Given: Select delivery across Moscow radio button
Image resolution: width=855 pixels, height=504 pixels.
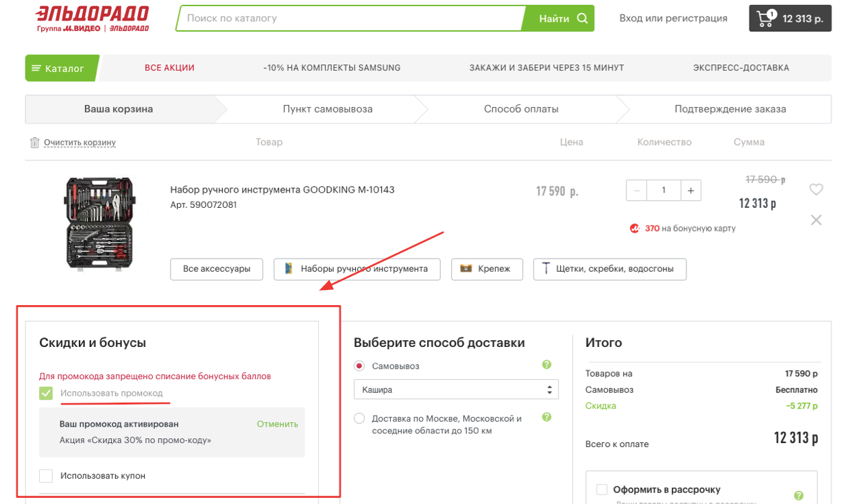Looking at the screenshot, I should (x=359, y=418).
